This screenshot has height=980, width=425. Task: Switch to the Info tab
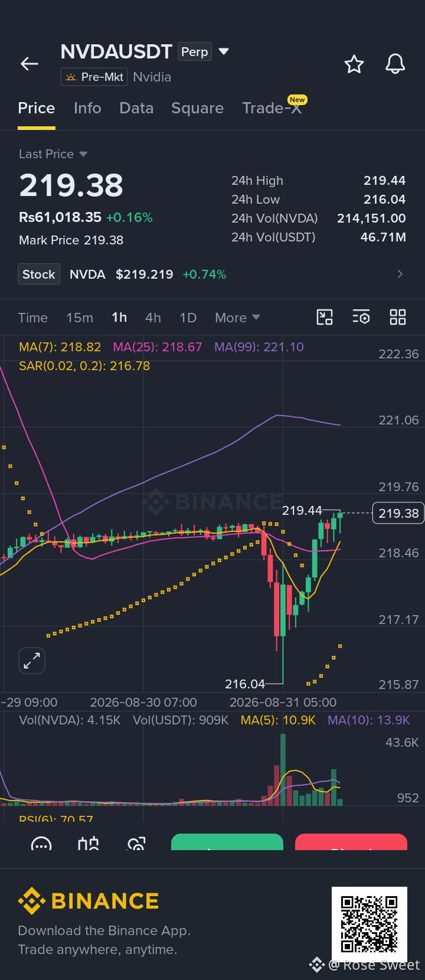[x=87, y=108]
